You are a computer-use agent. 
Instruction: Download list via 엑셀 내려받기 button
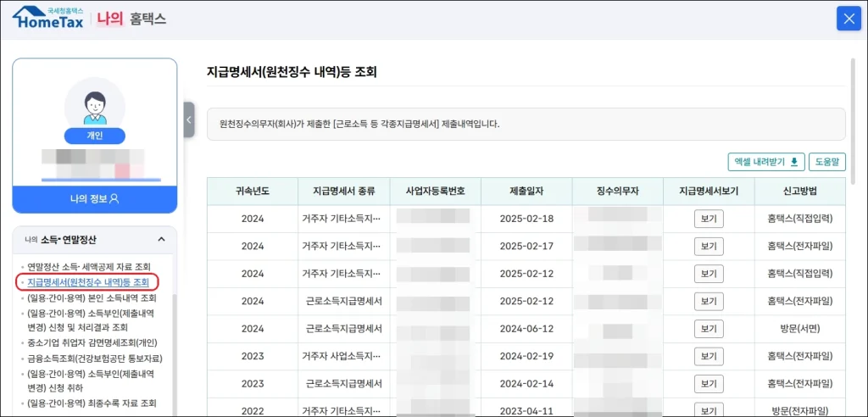point(765,162)
